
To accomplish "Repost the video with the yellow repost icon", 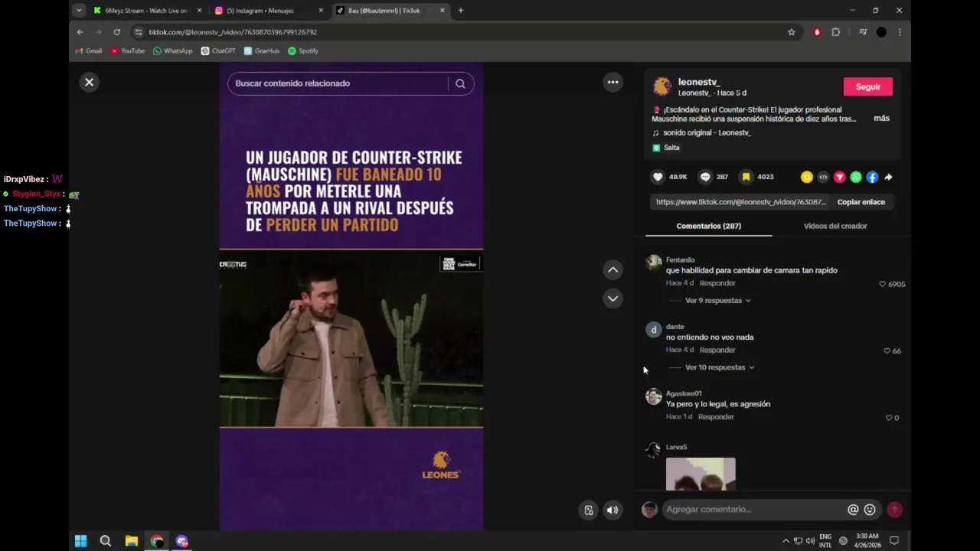I will pyautogui.click(x=806, y=177).
